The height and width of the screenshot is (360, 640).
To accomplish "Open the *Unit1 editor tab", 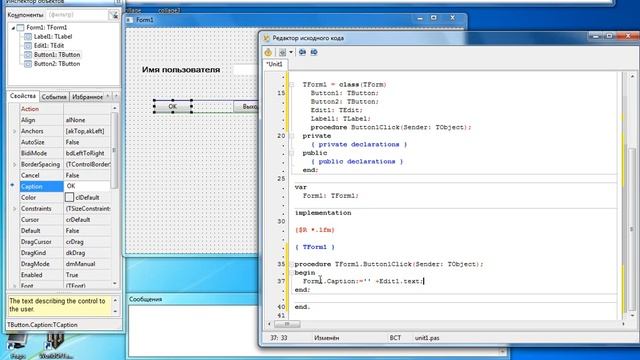I will click(x=275, y=64).
